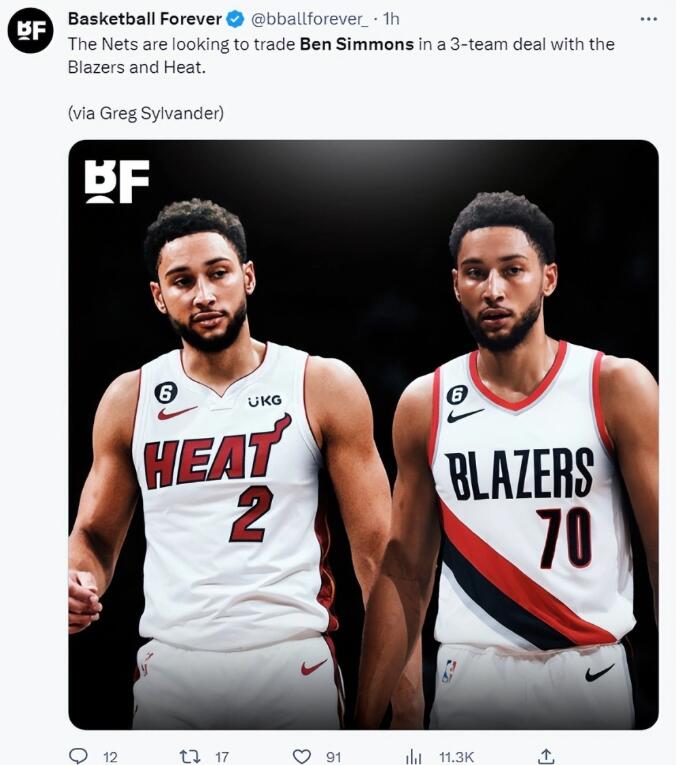Click the like count of 91
Image resolution: width=688 pixels, height=765 pixels.
point(333,757)
